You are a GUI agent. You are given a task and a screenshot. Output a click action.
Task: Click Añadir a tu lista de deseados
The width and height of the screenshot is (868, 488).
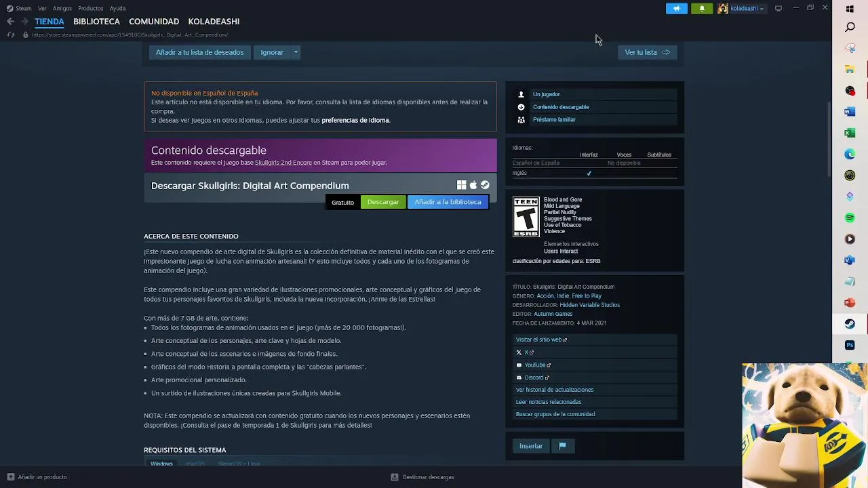coord(199,52)
